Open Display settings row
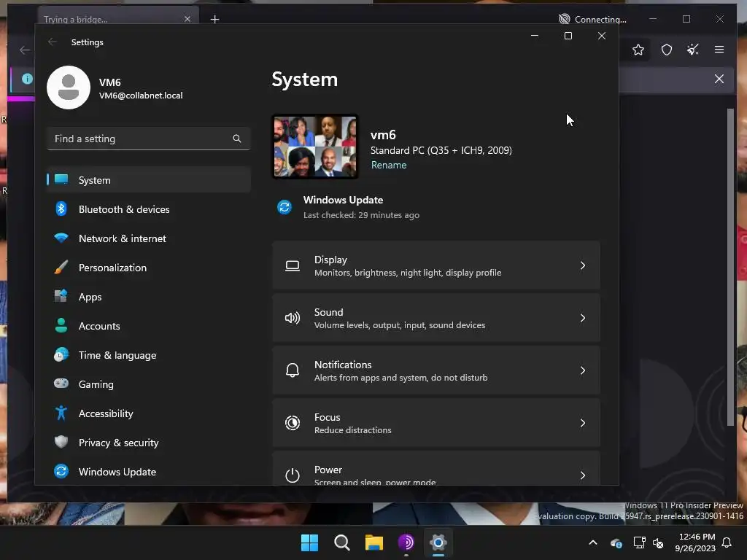The height and width of the screenshot is (560, 747). pos(436,265)
